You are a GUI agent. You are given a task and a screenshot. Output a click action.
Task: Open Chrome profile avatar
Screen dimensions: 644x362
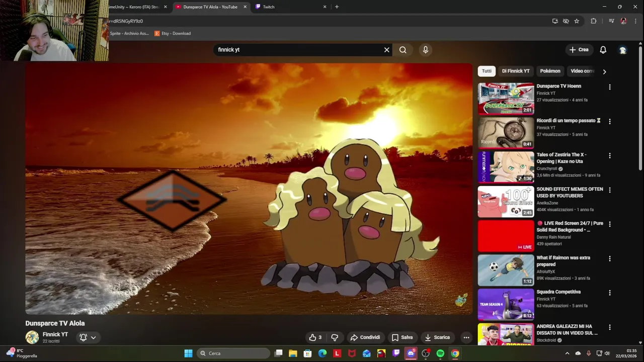[x=623, y=21]
